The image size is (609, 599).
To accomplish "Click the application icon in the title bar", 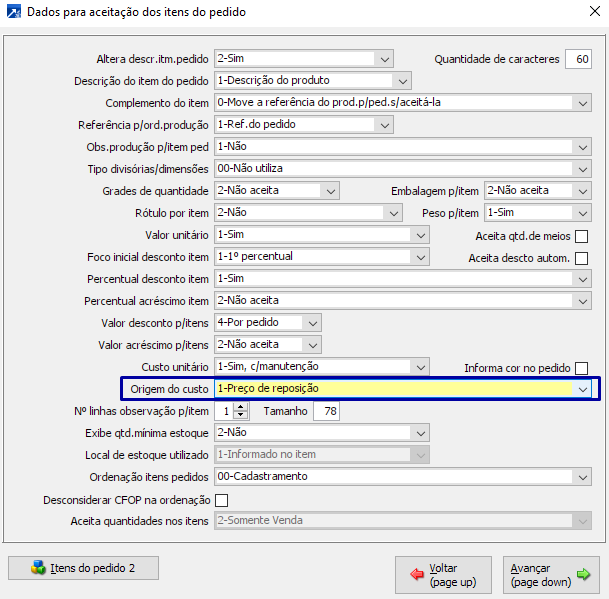I will (14, 12).
